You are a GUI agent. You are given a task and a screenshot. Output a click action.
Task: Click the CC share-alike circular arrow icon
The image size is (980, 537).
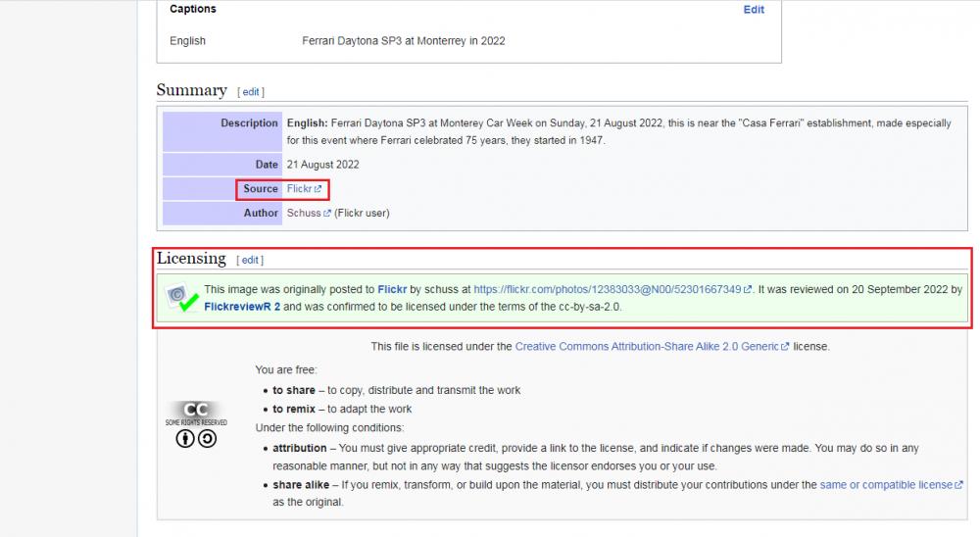click(x=208, y=439)
